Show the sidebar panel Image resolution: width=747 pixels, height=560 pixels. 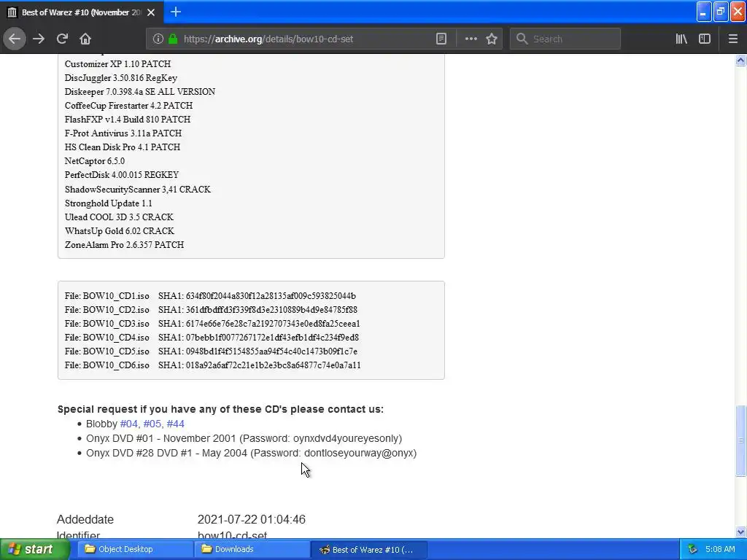(705, 39)
